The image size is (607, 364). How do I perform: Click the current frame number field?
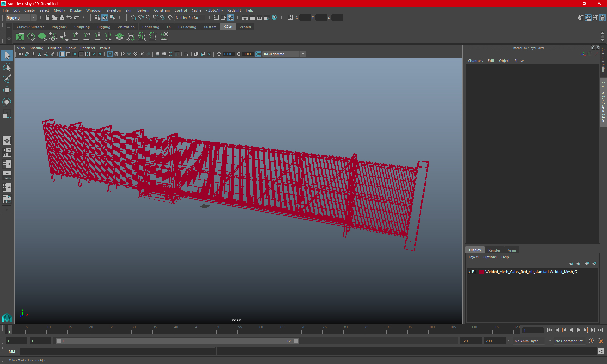(x=533, y=331)
